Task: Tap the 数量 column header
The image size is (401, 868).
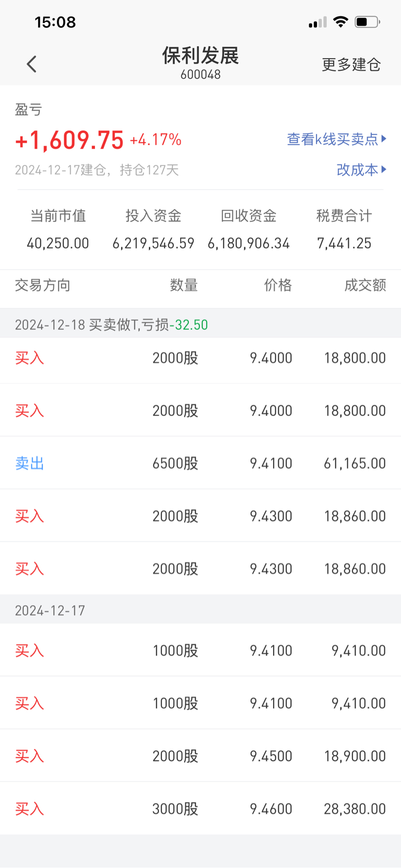Action: (184, 285)
